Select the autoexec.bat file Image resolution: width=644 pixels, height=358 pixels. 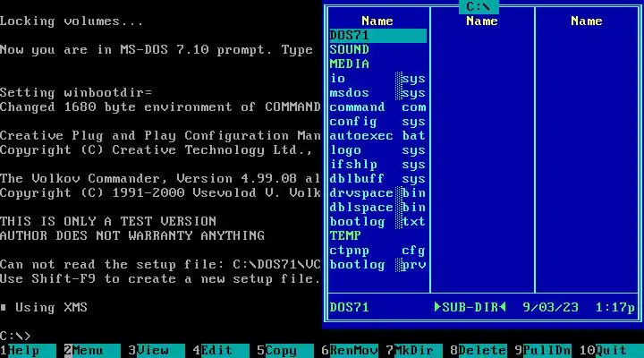tap(377, 136)
